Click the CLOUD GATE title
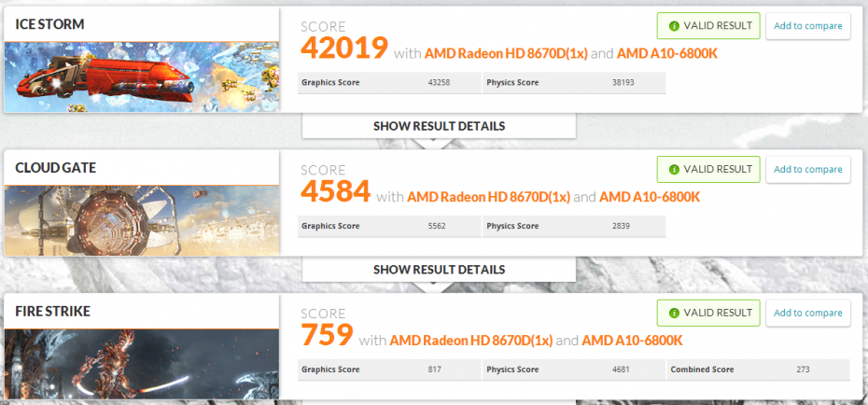The height and width of the screenshot is (405, 868). (x=55, y=168)
